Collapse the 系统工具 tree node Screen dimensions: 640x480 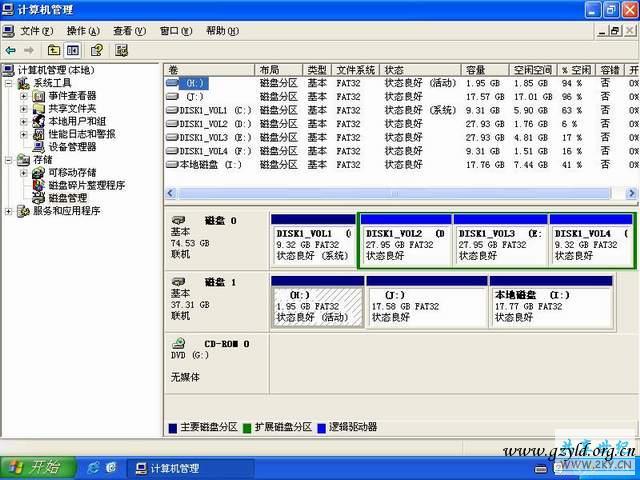click(10, 83)
